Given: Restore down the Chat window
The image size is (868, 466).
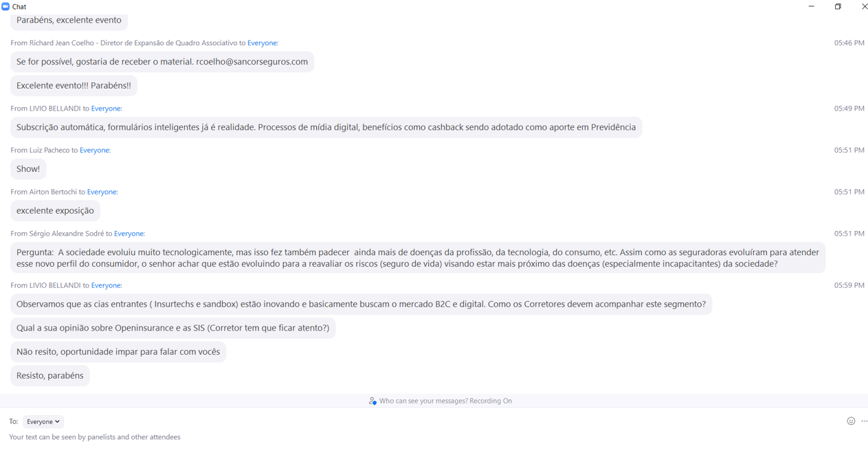Looking at the screenshot, I should pos(838,6).
